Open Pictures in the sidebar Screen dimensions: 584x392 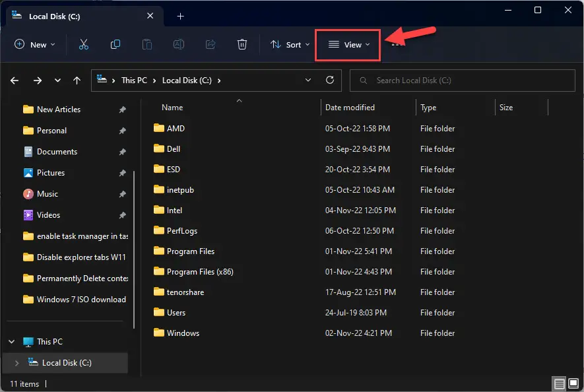(x=44, y=173)
